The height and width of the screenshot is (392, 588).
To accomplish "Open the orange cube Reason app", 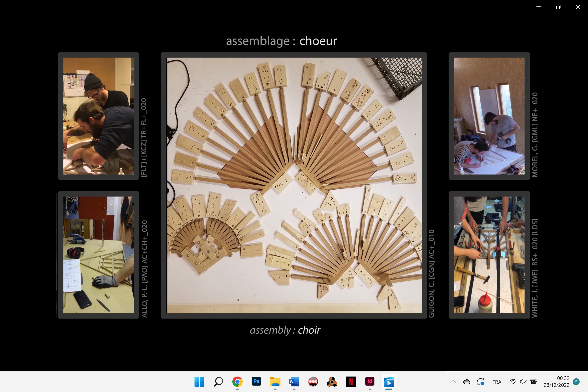I will (x=332, y=382).
